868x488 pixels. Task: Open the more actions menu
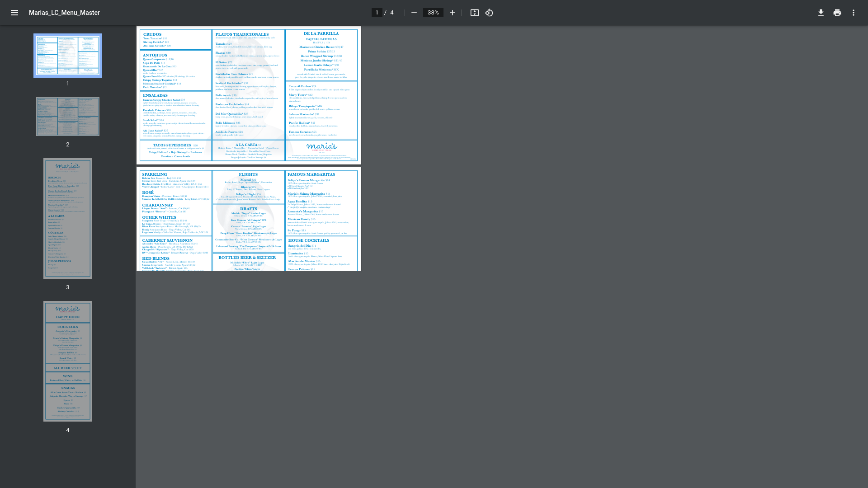[x=854, y=13]
